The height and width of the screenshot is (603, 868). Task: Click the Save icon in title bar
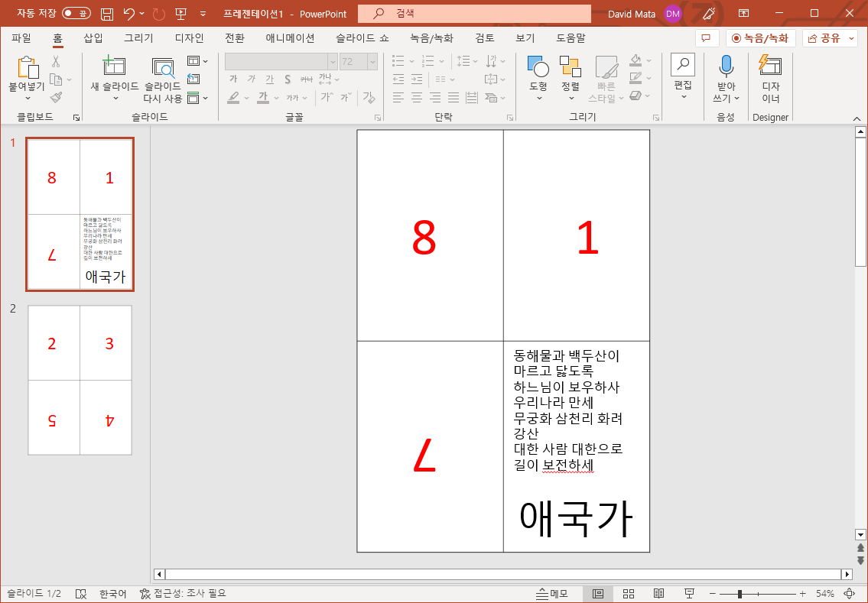pyautogui.click(x=107, y=14)
